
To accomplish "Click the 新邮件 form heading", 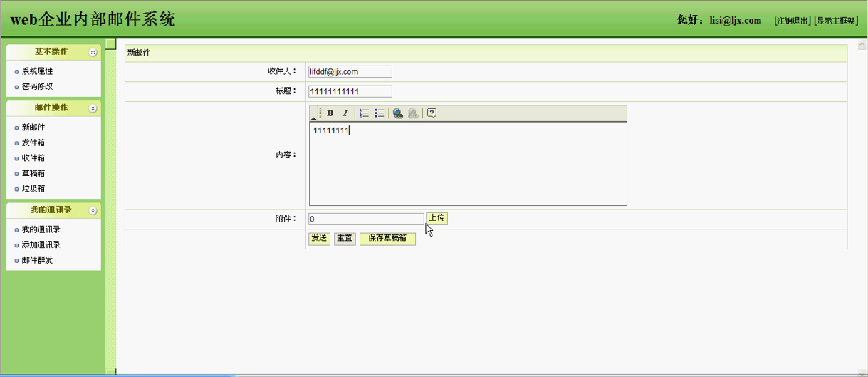I will (139, 53).
